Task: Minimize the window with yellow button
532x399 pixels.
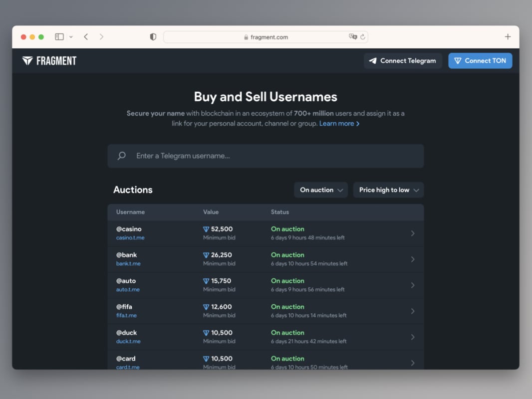Action: pos(32,37)
